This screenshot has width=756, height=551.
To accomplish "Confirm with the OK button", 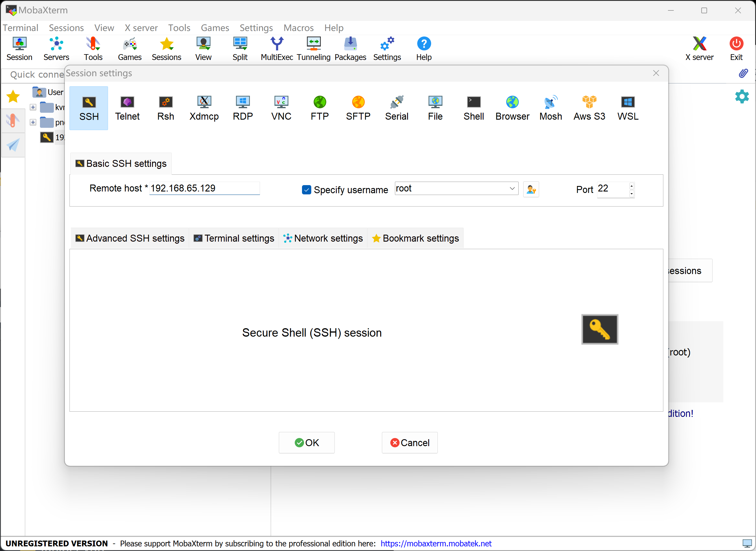I will 307,443.
